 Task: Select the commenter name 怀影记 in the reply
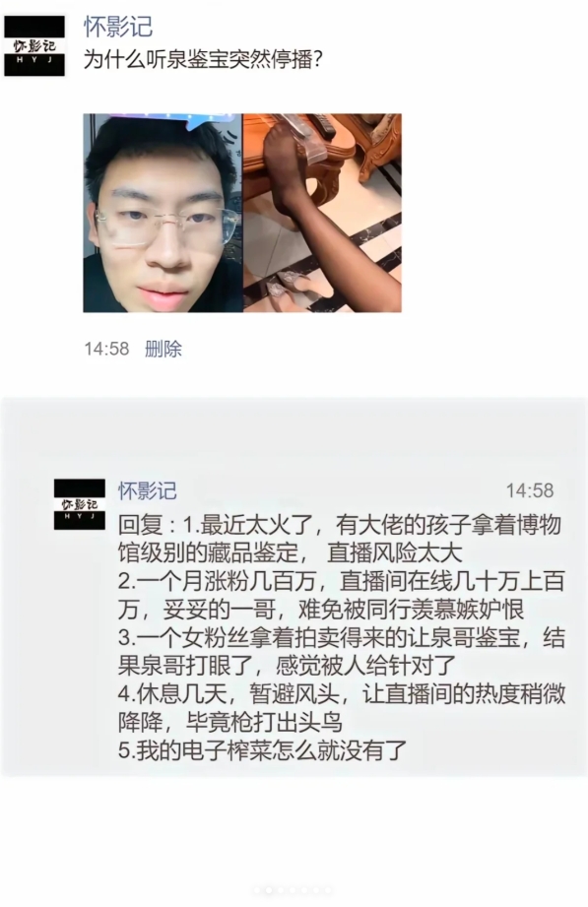click(148, 490)
